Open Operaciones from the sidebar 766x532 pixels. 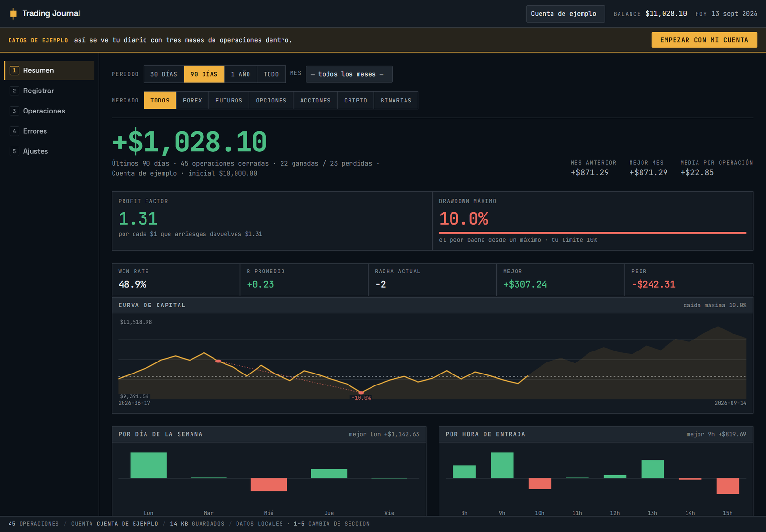tap(49, 111)
